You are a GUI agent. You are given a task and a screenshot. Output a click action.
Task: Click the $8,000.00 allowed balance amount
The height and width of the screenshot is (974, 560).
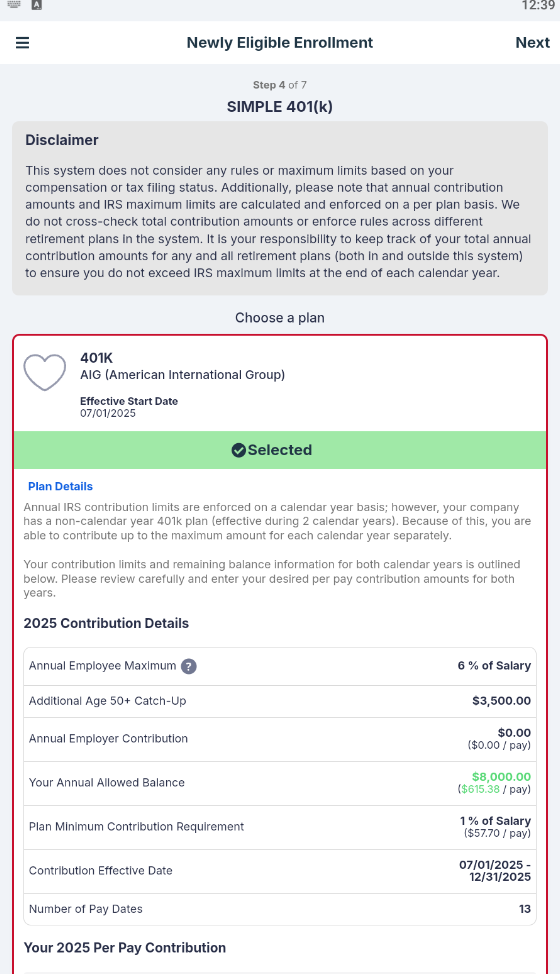[x=501, y=776]
